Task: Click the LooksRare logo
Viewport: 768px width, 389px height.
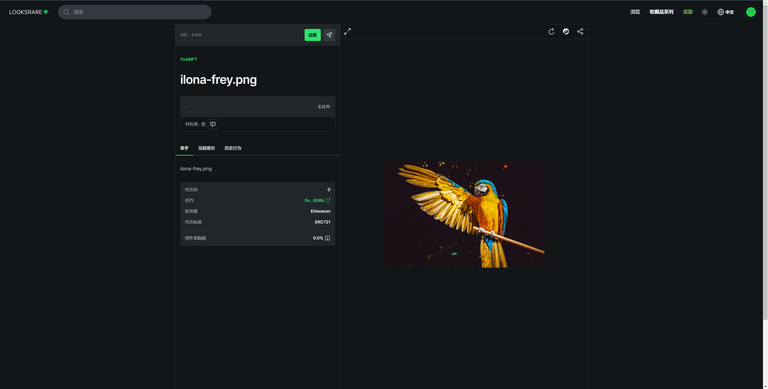Action: tap(28, 12)
